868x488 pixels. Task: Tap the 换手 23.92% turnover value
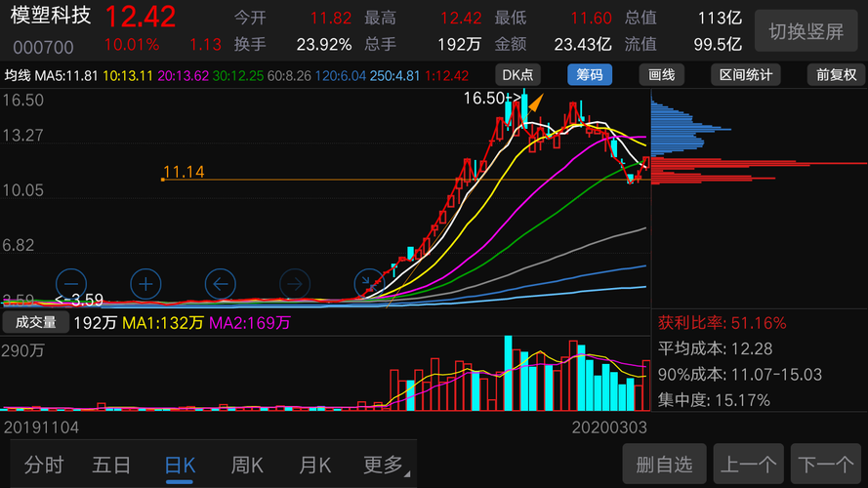click(x=324, y=44)
